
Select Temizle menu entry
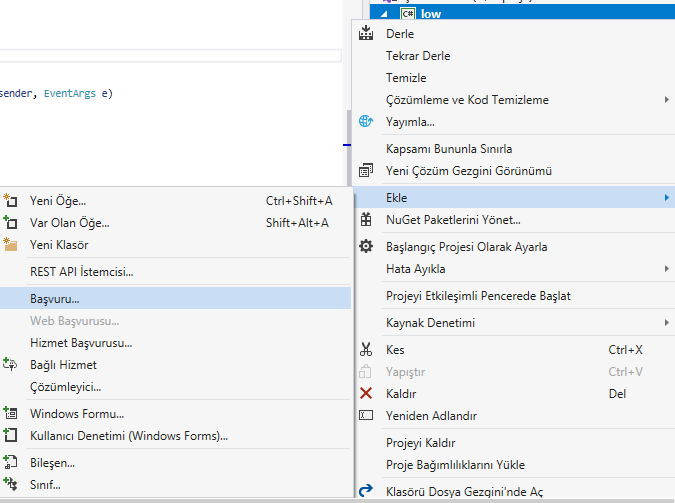click(514, 78)
